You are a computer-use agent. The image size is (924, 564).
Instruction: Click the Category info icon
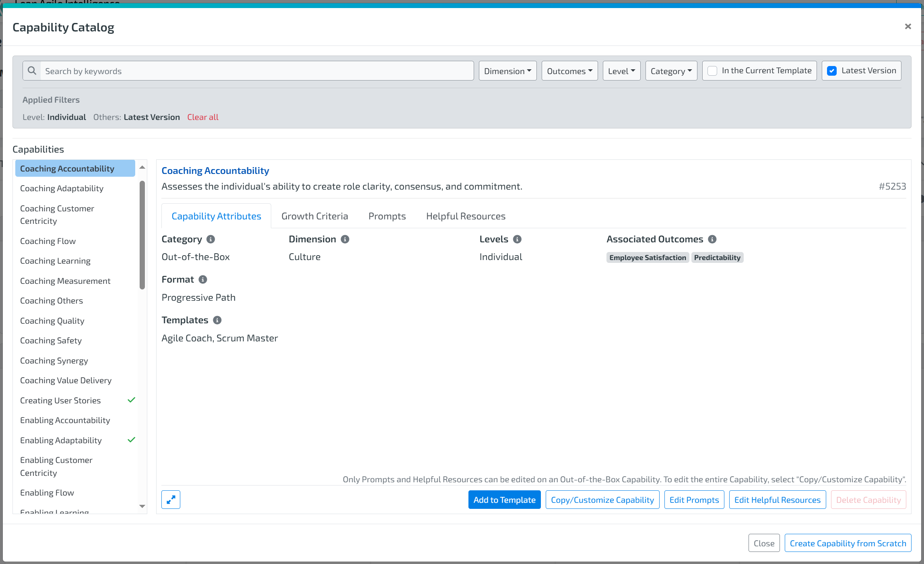pyautogui.click(x=210, y=239)
